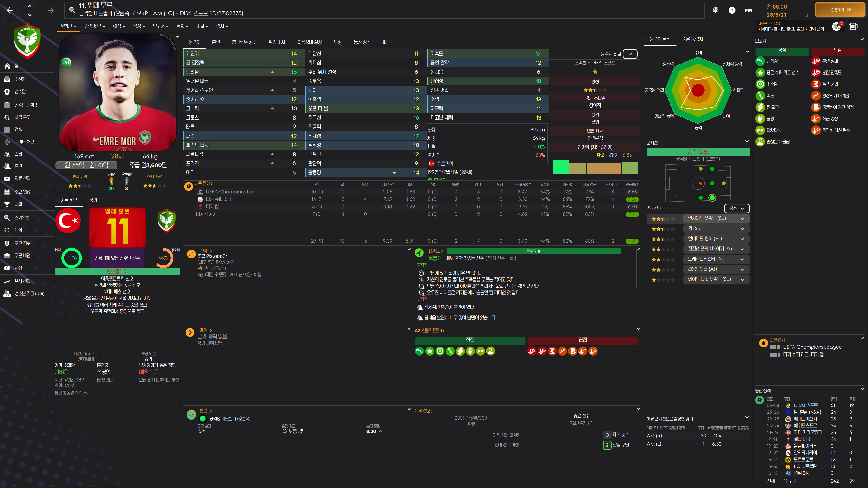Open the help question mark icon
The image size is (868, 488).
[731, 10]
